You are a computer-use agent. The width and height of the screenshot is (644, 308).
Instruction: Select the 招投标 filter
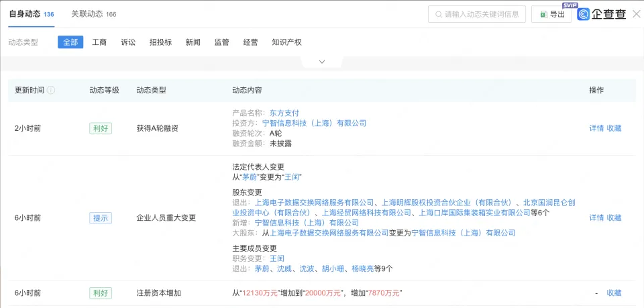[x=160, y=42]
